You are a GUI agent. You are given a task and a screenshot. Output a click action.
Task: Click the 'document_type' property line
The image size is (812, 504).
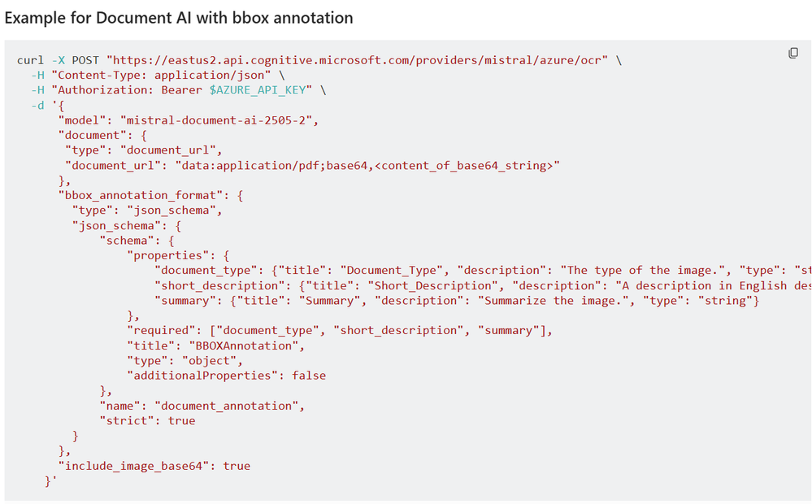(483, 271)
